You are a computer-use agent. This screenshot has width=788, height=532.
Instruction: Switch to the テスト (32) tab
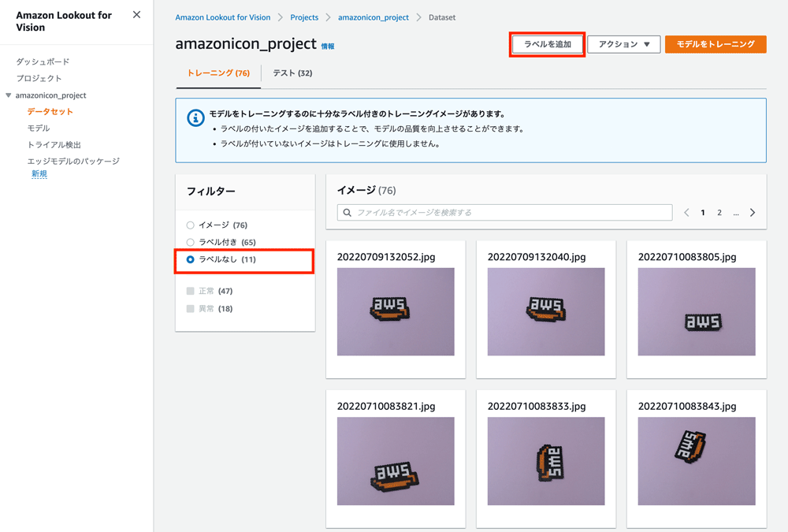(x=292, y=73)
